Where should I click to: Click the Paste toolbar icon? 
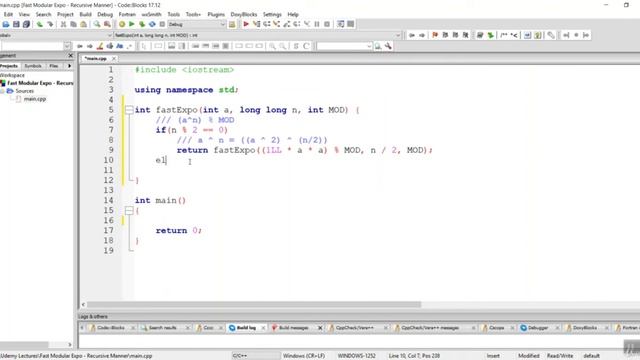(x=83, y=24)
